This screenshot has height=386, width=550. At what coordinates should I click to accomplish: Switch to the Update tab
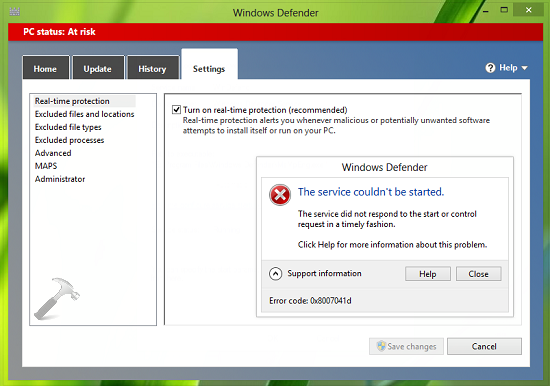pyautogui.click(x=98, y=67)
